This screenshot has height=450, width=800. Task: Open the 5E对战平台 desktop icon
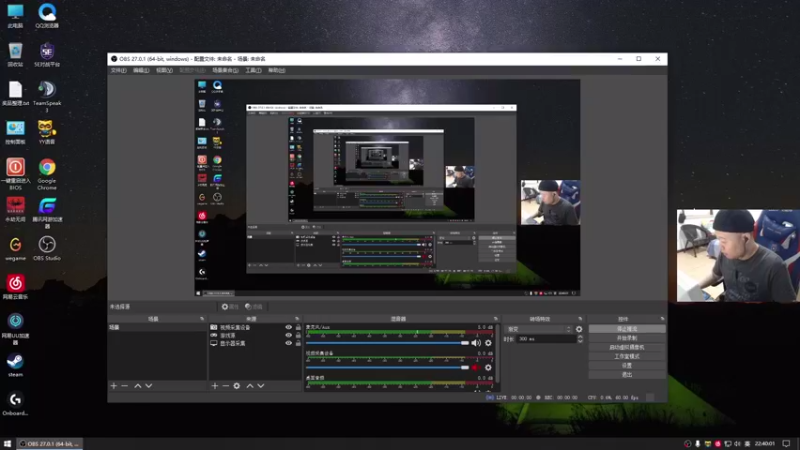(x=46, y=55)
